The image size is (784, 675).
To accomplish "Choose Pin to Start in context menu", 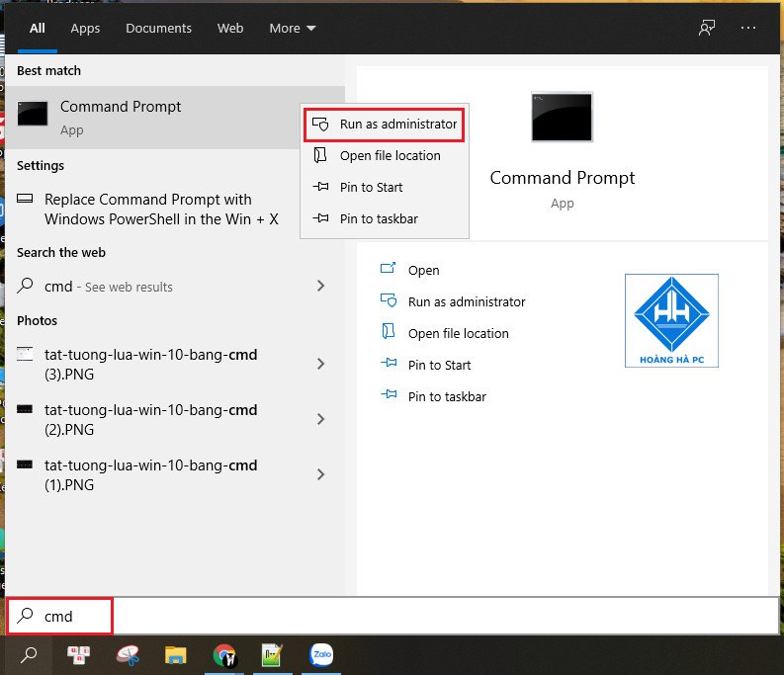I will point(371,187).
